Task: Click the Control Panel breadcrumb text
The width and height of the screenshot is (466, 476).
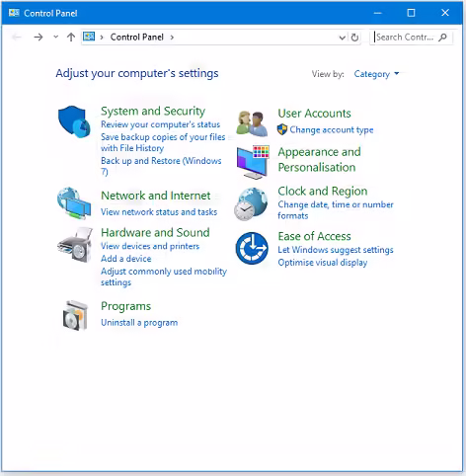Action: point(137,37)
